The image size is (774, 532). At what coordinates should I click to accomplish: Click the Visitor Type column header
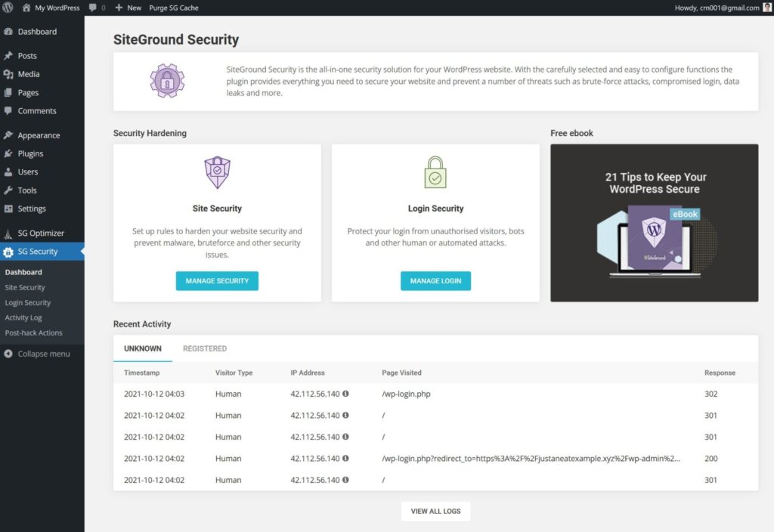234,373
